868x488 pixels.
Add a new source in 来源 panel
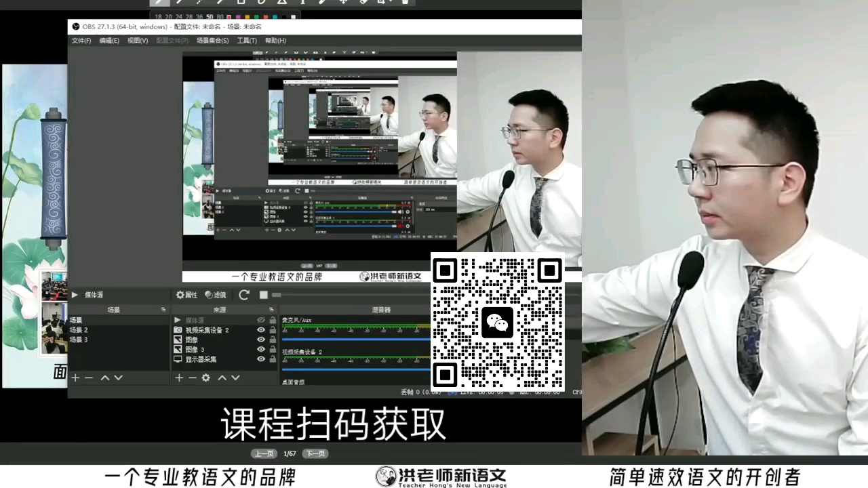tap(179, 378)
